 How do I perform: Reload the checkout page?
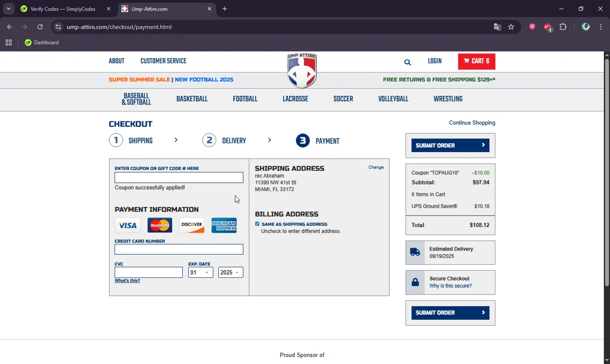coord(40,27)
